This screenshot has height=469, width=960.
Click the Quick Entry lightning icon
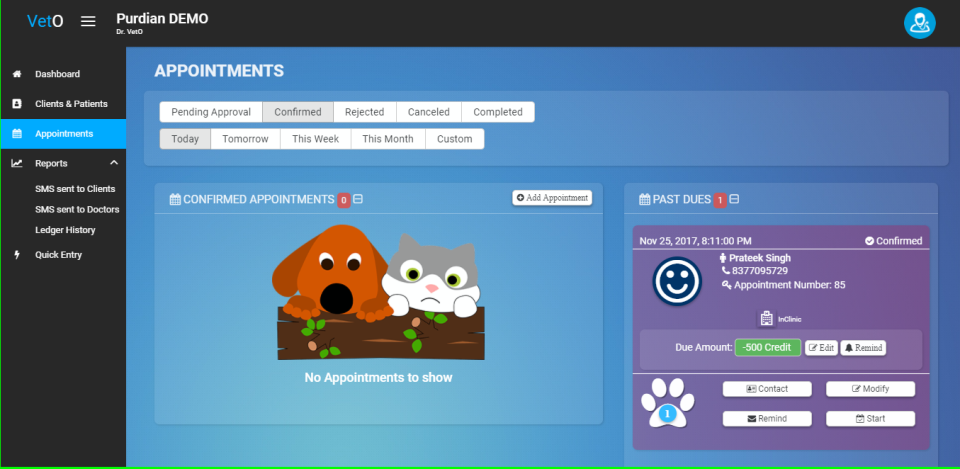(x=17, y=255)
